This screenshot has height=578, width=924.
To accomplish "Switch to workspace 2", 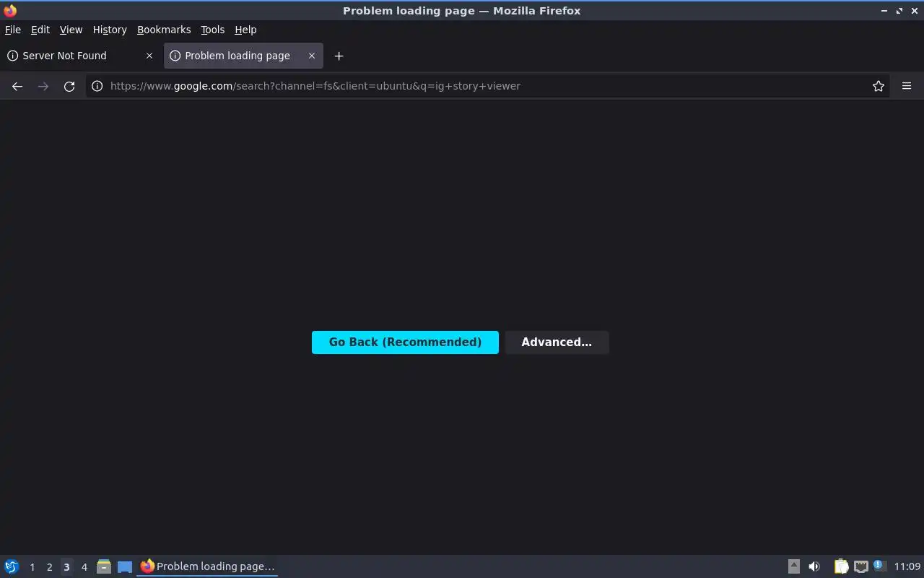I will [49, 567].
